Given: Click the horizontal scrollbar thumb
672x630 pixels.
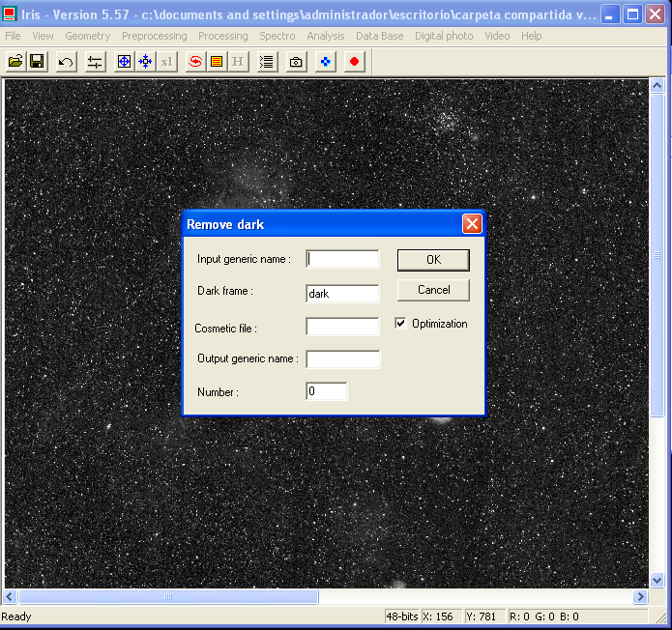Looking at the screenshot, I should 168,596.
